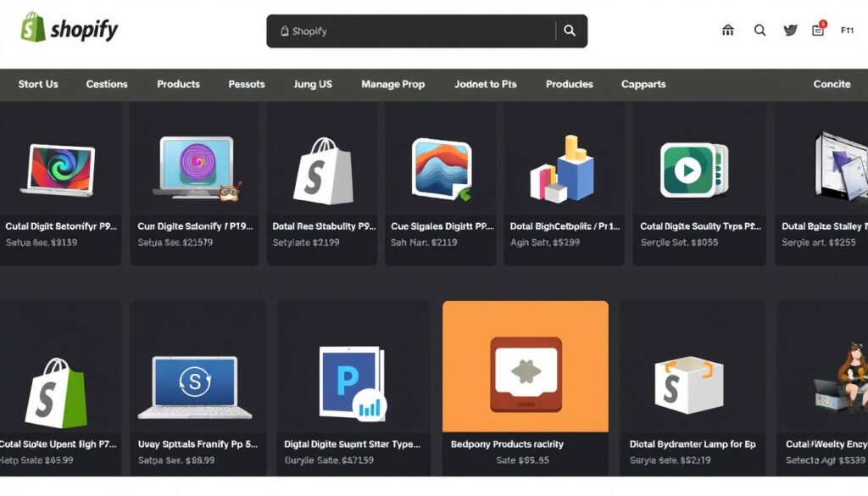Click the Twitter bird icon
The height and width of the screenshot is (496, 868).
790,31
